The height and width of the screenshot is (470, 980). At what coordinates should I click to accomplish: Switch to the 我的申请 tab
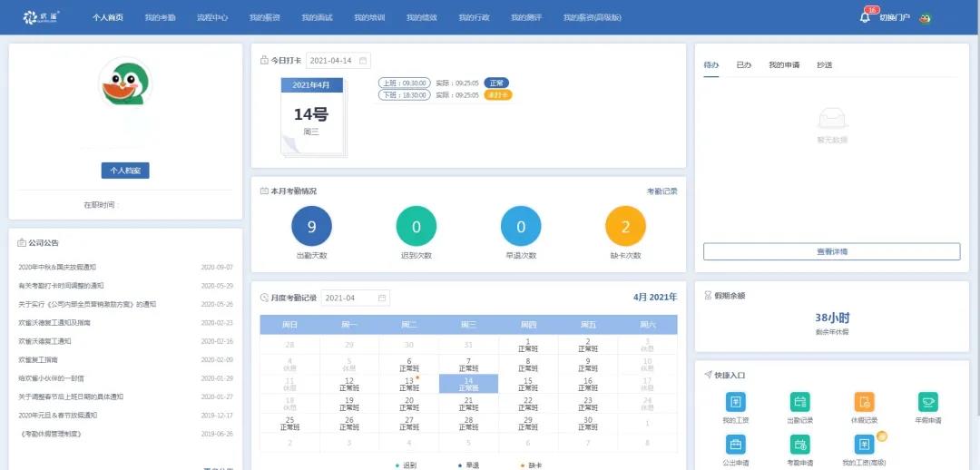click(x=783, y=65)
